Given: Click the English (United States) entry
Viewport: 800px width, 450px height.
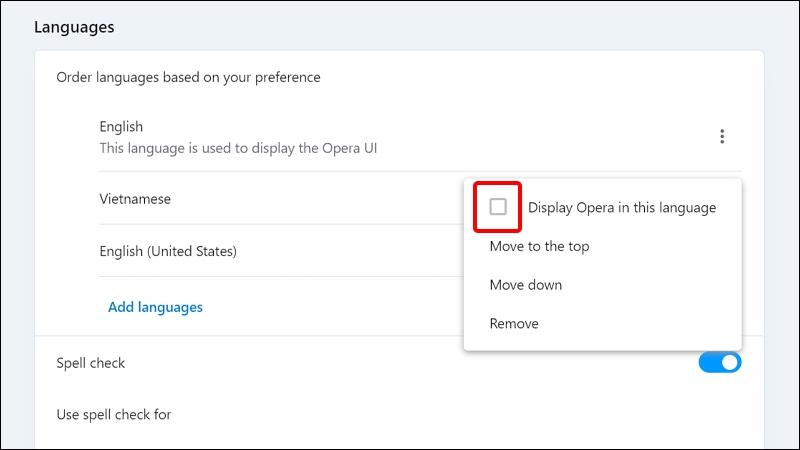Looking at the screenshot, I should 167,251.
